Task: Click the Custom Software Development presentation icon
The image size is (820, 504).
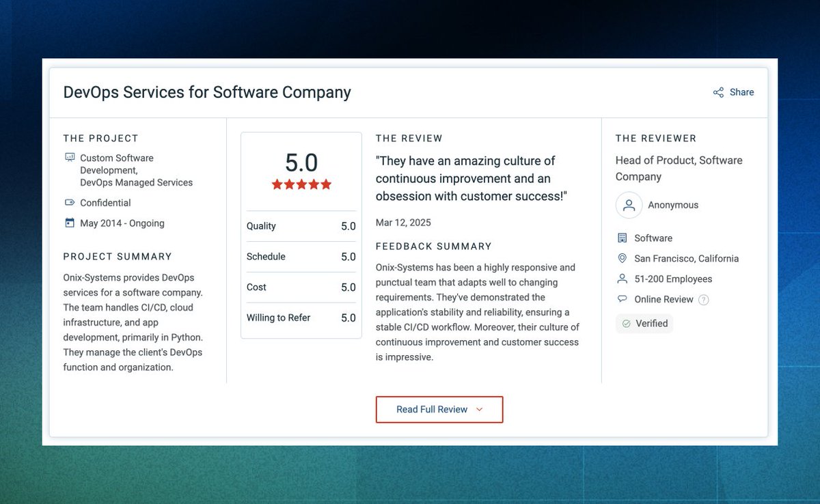Action: [69, 158]
